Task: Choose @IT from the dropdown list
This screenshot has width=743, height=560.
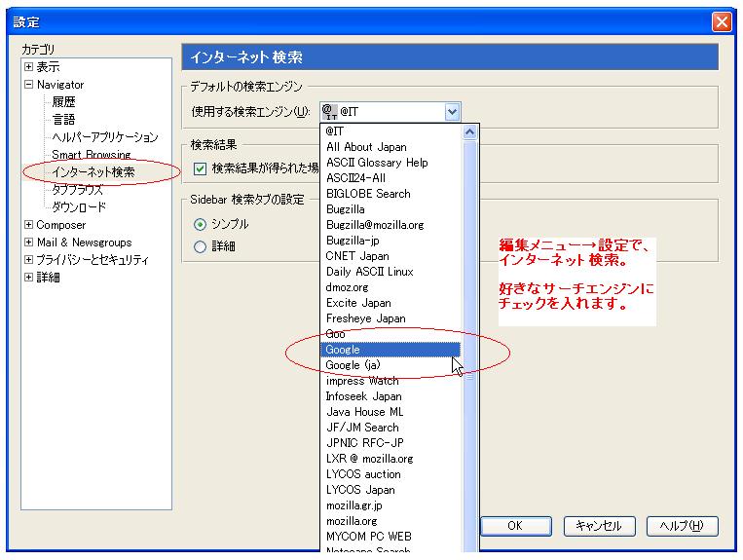Action: click(390, 131)
